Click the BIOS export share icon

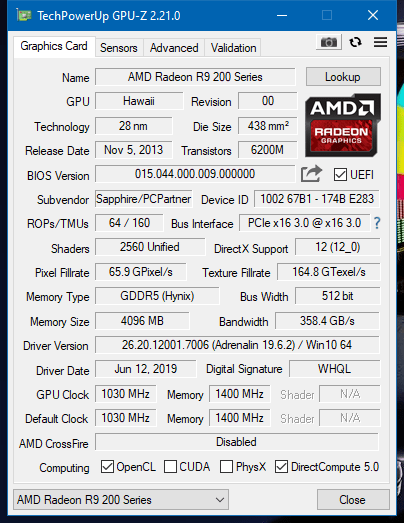[311, 174]
